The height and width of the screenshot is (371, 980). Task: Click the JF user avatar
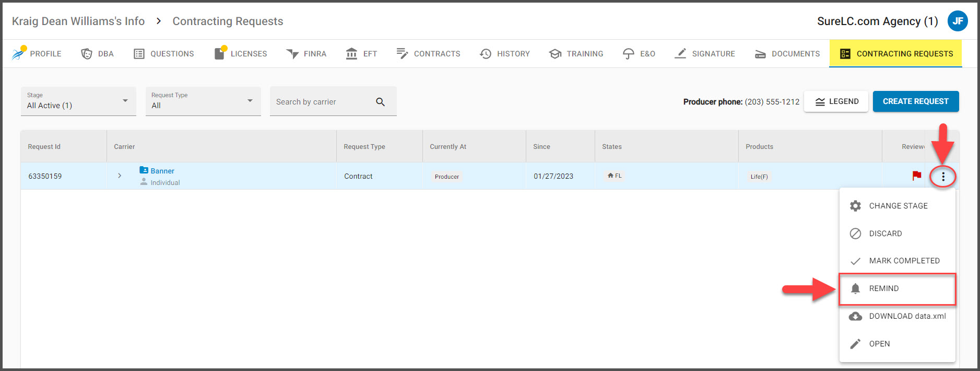pyautogui.click(x=958, y=21)
